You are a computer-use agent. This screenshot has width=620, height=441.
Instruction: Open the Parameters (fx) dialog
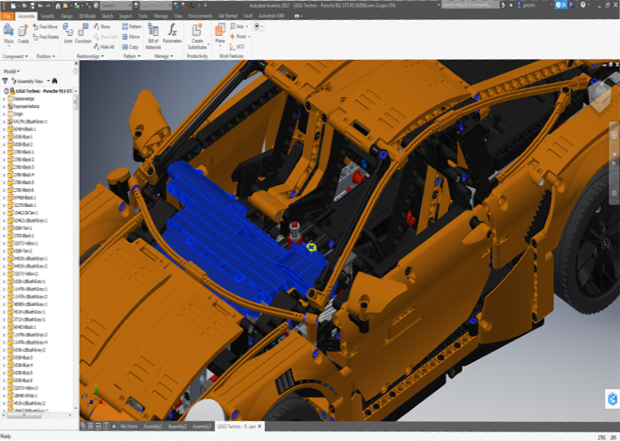[x=172, y=34]
